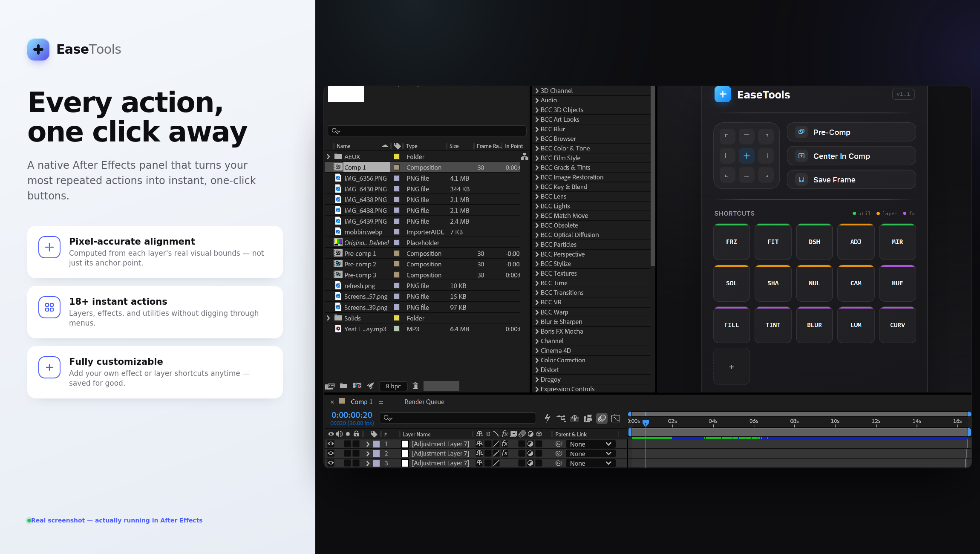Switch to the Render Queue tab

coord(424,401)
